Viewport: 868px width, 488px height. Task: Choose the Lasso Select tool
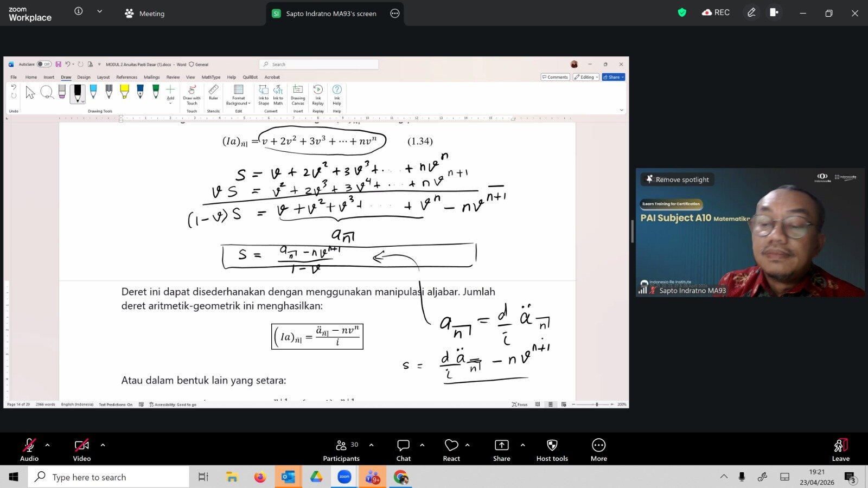pos(47,93)
